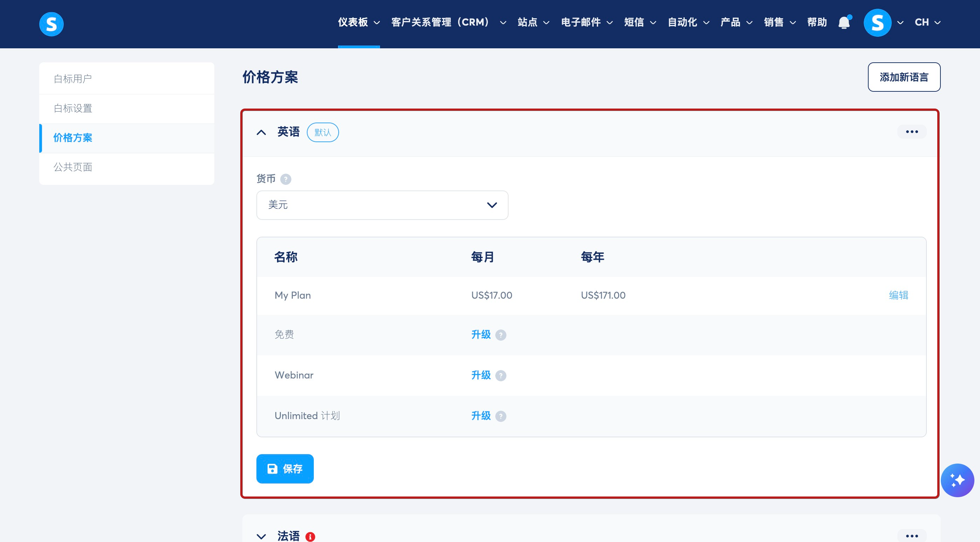Open the 美元 currency dropdown
The height and width of the screenshot is (542, 980).
pyautogui.click(x=382, y=205)
